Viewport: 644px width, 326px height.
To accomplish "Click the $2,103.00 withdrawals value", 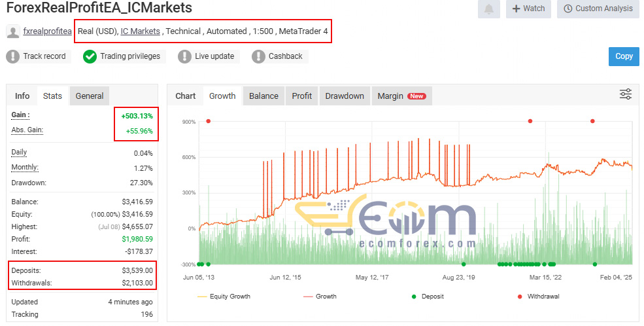I will (137, 283).
